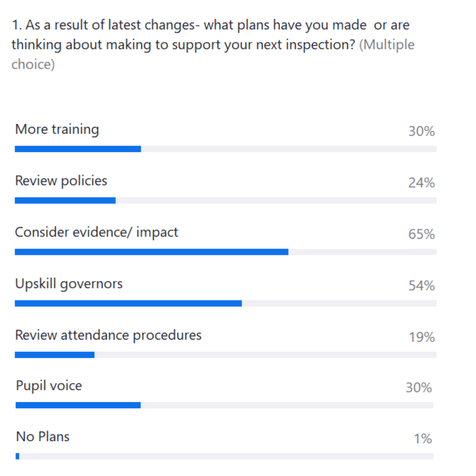Click the blue bar under 'Review policies'

[65, 201]
